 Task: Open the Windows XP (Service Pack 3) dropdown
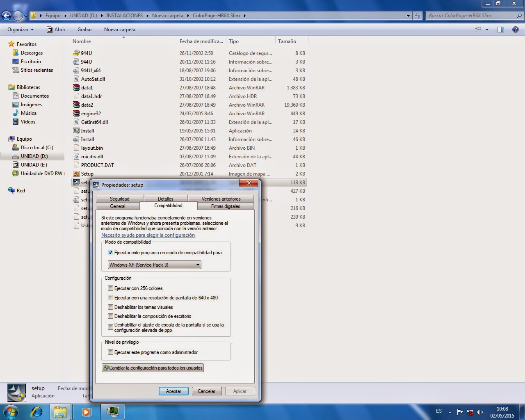coord(155,265)
